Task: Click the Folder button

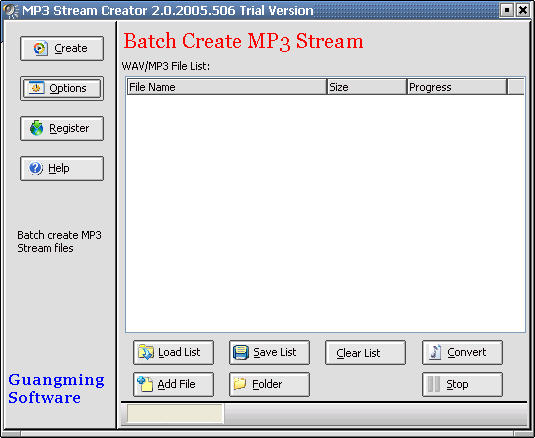Action: pos(269,384)
